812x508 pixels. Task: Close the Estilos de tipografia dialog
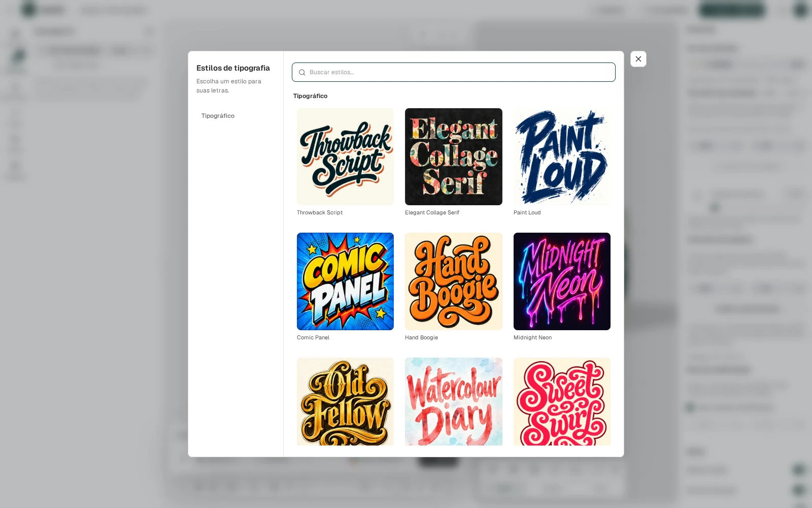[x=638, y=59]
